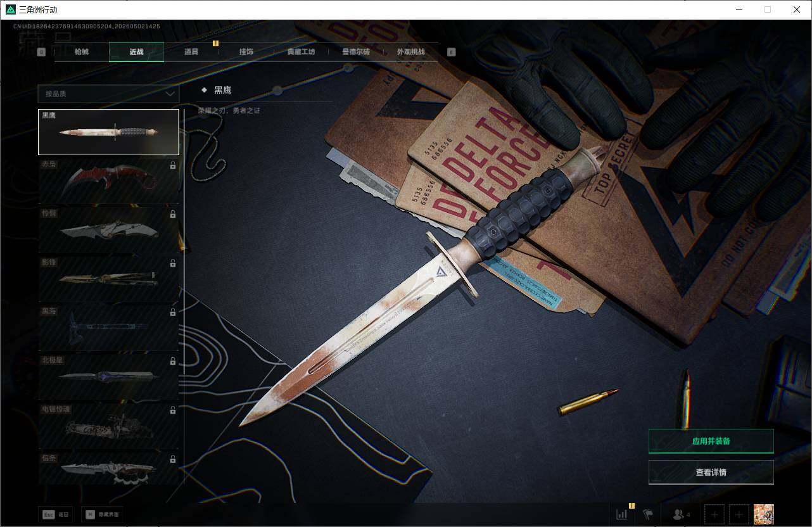This screenshot has width=812, height=527.
Task: Click the lock icon on 北极星 skin
Action: tap(173, 361)
